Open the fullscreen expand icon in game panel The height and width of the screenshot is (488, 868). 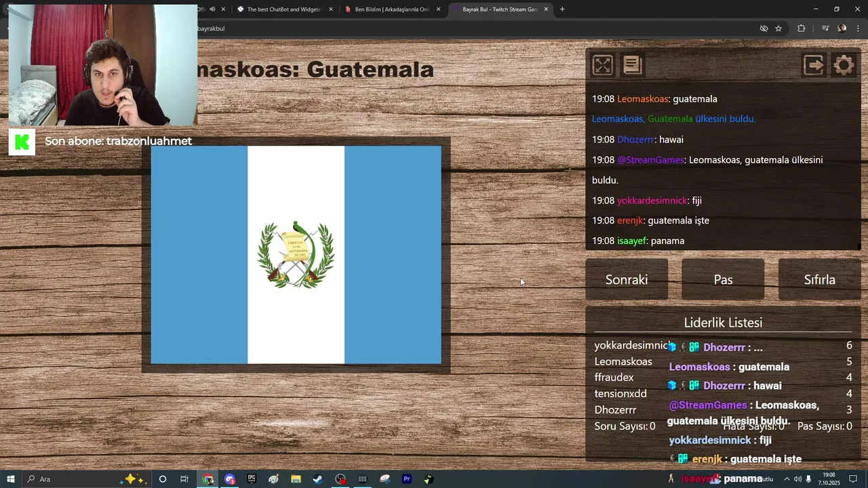click(x=602, y=65)
